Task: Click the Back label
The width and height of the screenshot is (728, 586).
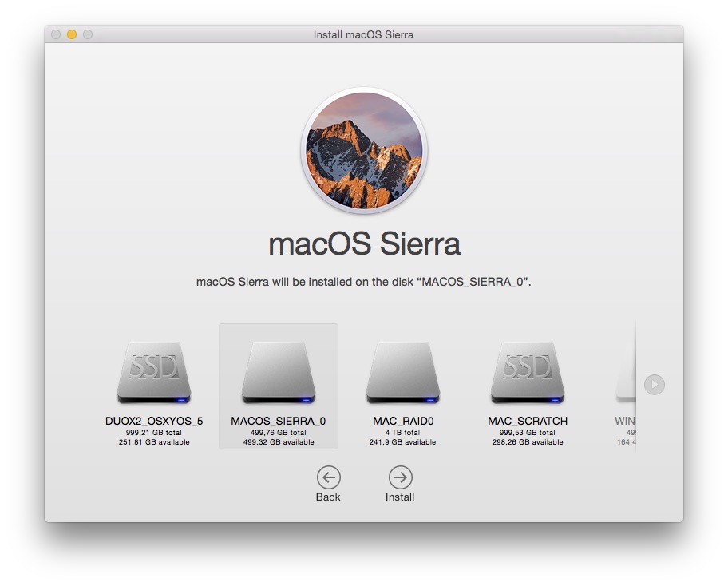Action: (328, 497)
